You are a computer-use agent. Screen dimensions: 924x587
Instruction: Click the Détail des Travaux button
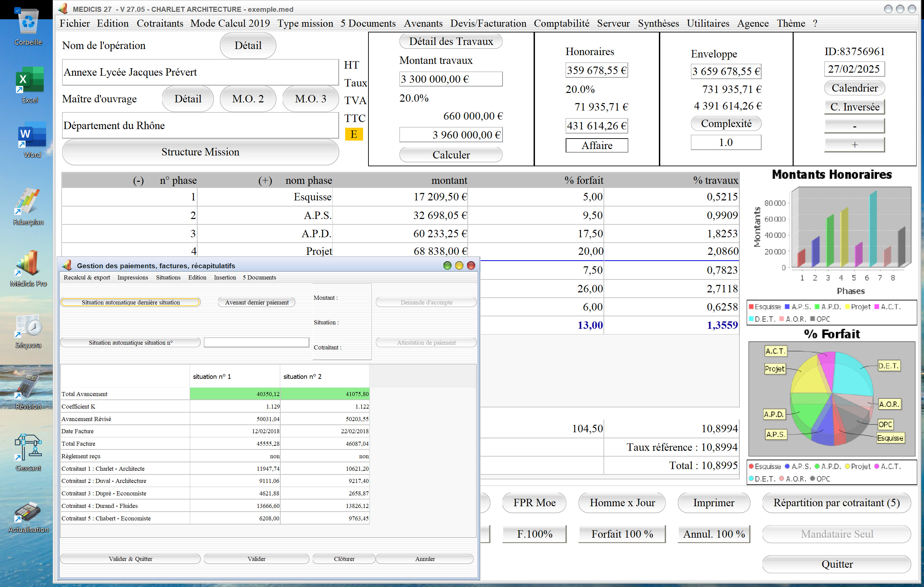[451, 41]
